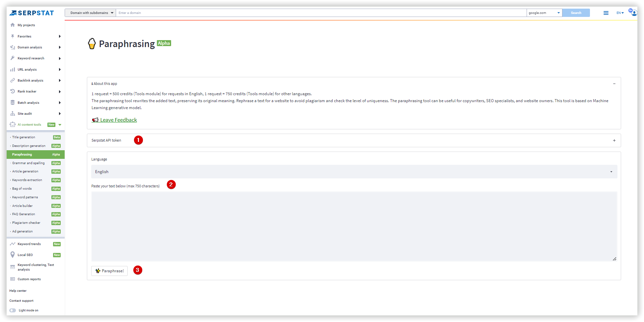The width and height of the screenshot is (644, 322).
Task: Expand the Keyword research submenu arrow
Action: (60, 58)
